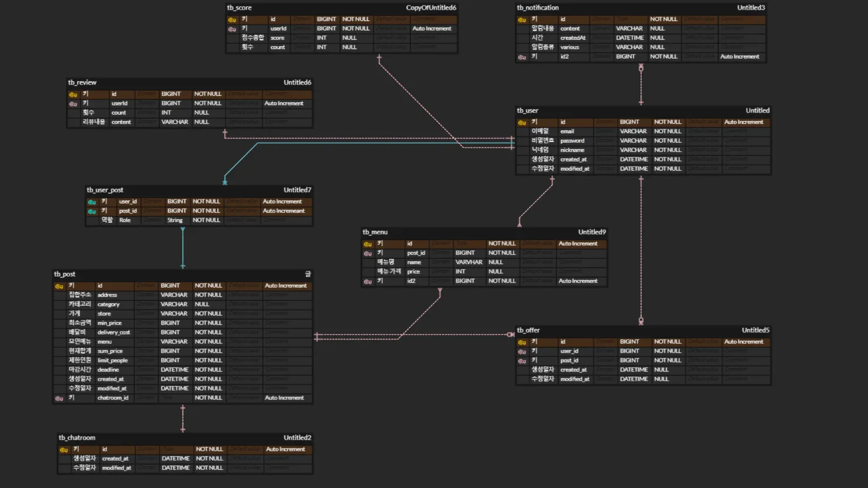868x488 pixels.
Task: Select the modified_at column in tb_chatroom
Action: [116, 468]
